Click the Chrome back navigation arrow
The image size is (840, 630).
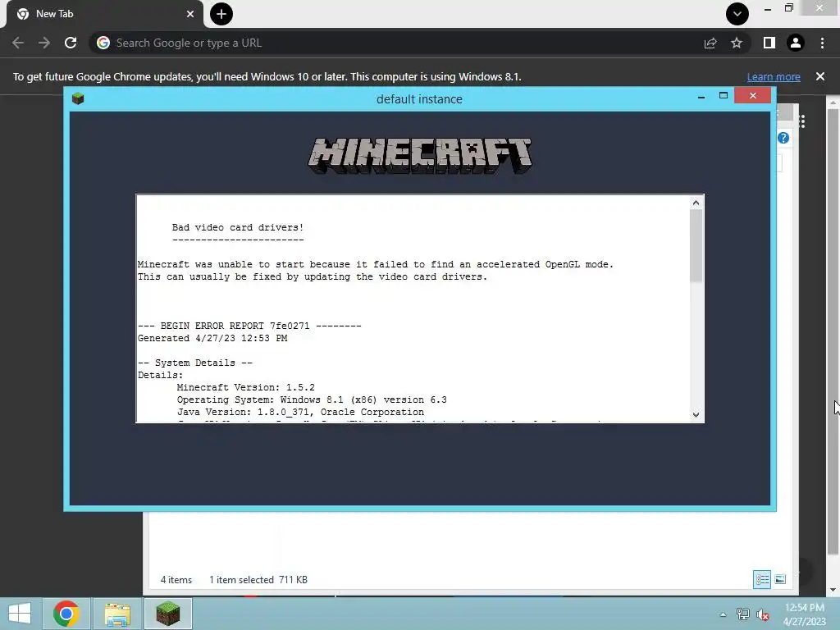point(18,43)
